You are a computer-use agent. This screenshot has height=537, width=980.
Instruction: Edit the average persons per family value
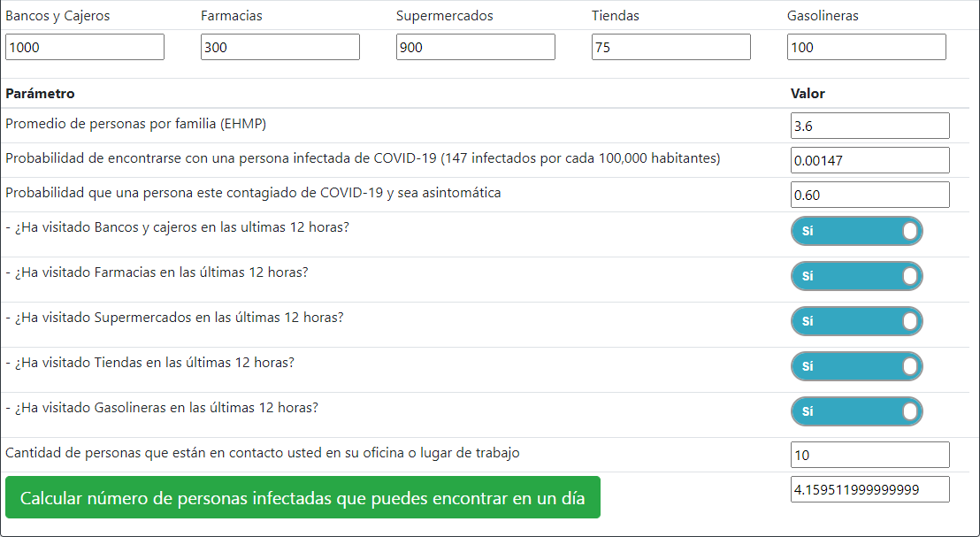click(869, 126)
